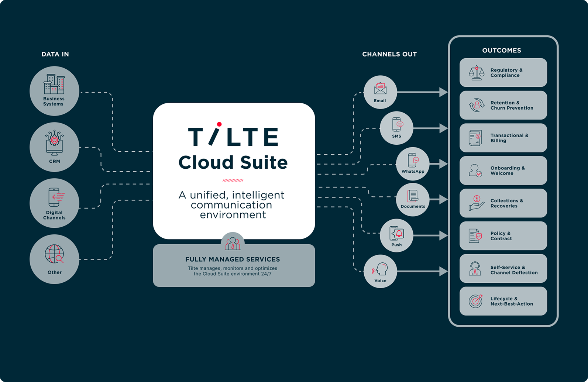Click the DATA IN heading

(x=55, y=54)
